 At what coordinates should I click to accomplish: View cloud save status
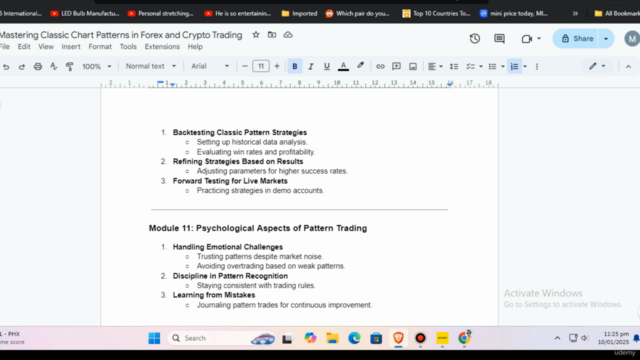click(x=288, y=35)
